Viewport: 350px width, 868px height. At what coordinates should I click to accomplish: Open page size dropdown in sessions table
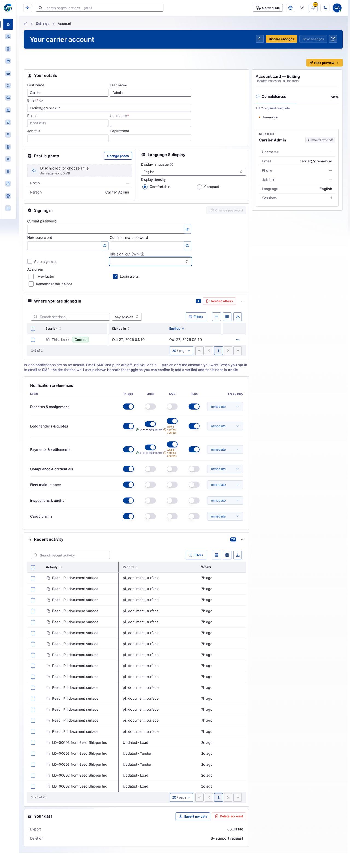point(182,351)
